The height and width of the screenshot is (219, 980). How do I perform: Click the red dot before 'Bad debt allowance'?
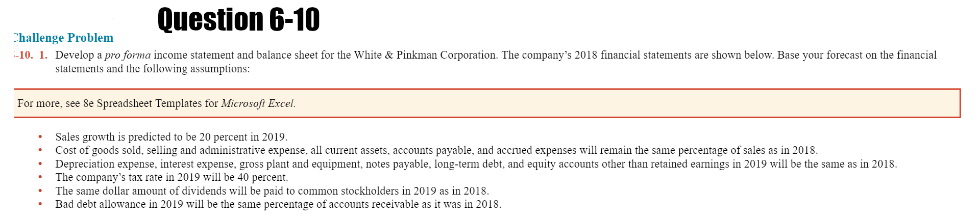pos(40,204)
